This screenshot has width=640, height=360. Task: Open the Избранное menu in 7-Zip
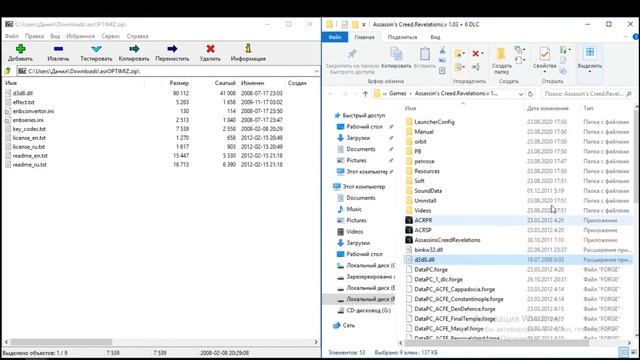coord(80,36)
